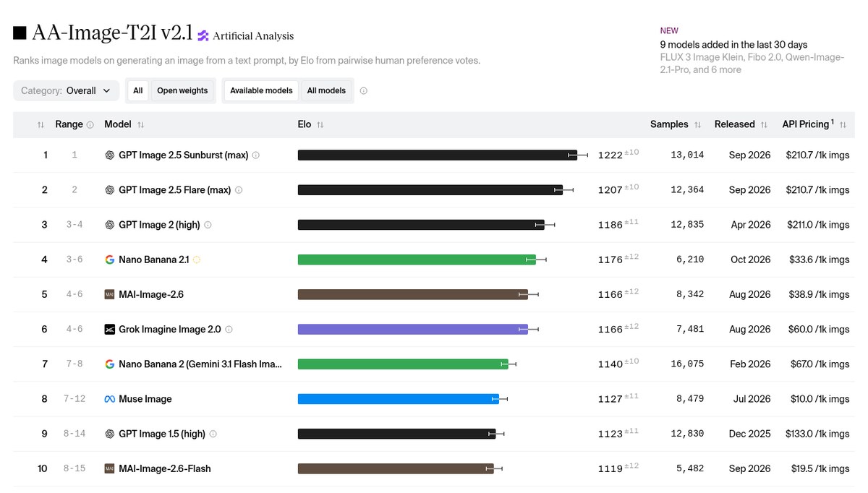Show info for GPT Image 2.5 Sunburst (max)
The image size is (868, 493).
tap(255, 155)
